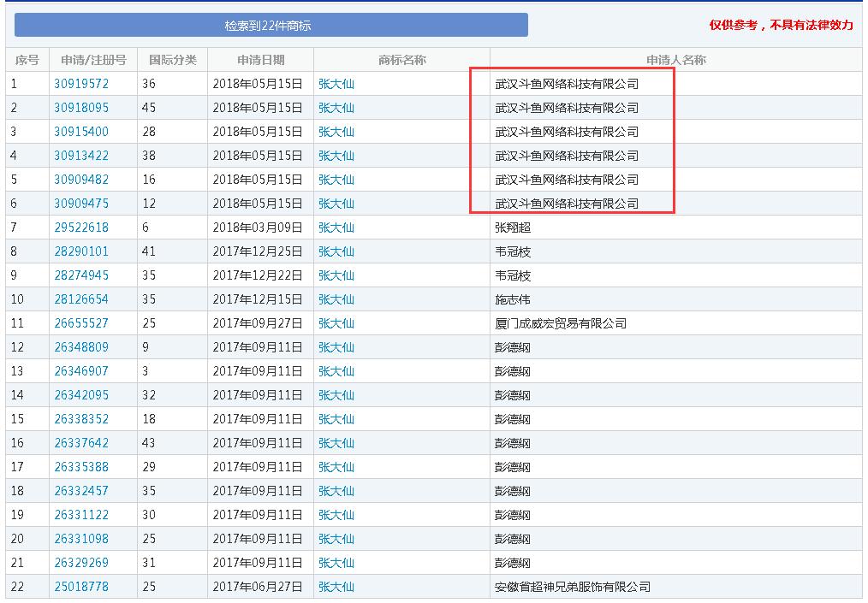Open 张大仙 trademark link in row 28126654
868x603 pixels.
point(336,299)
